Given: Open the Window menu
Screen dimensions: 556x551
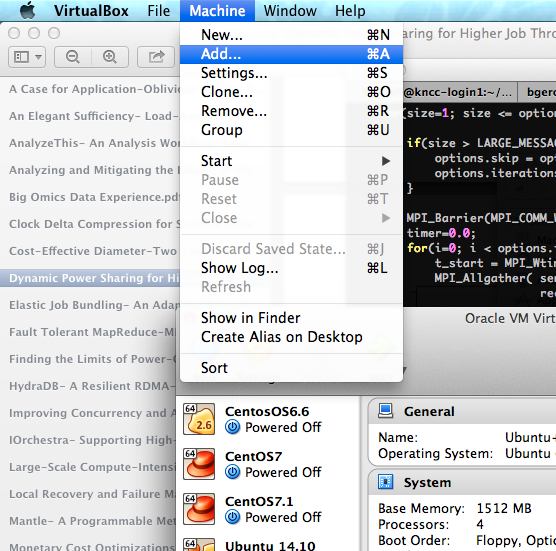Looking at the screenshot, I should [x=290, y=11].
